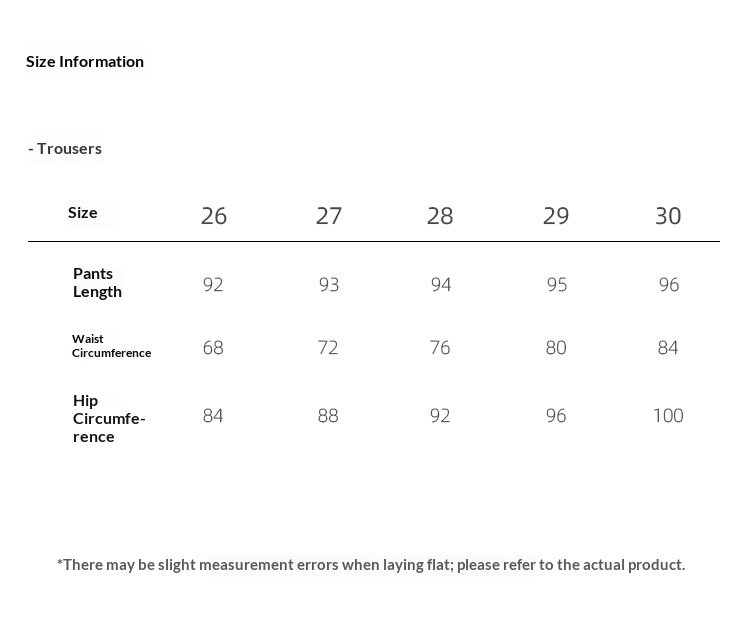Click the Trousers section label

coord(65,149)
